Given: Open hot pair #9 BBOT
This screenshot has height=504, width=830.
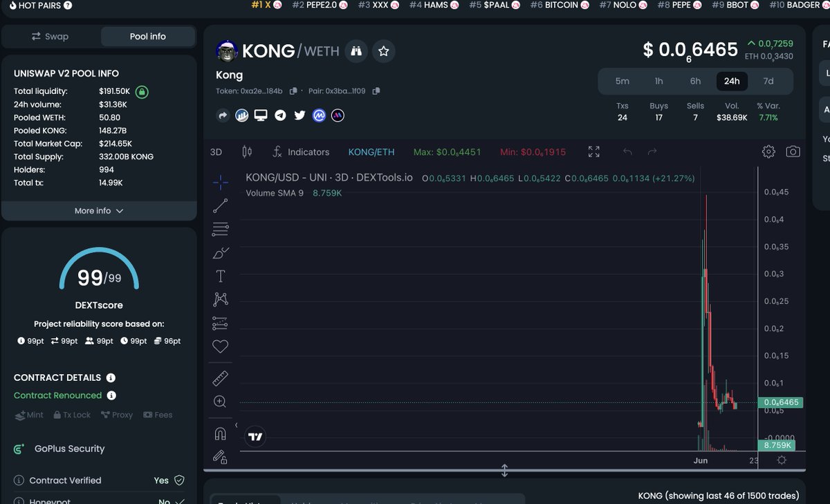Looking at the screenshot, I should coord(735,5).
